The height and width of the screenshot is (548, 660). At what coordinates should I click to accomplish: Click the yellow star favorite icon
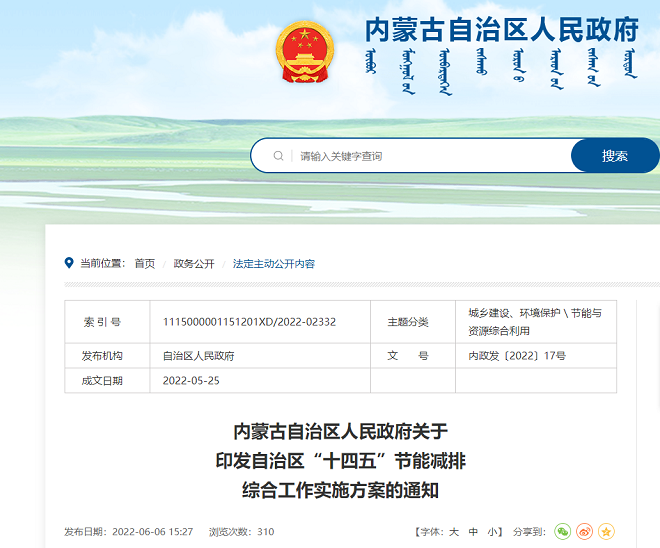pos(606,532)
